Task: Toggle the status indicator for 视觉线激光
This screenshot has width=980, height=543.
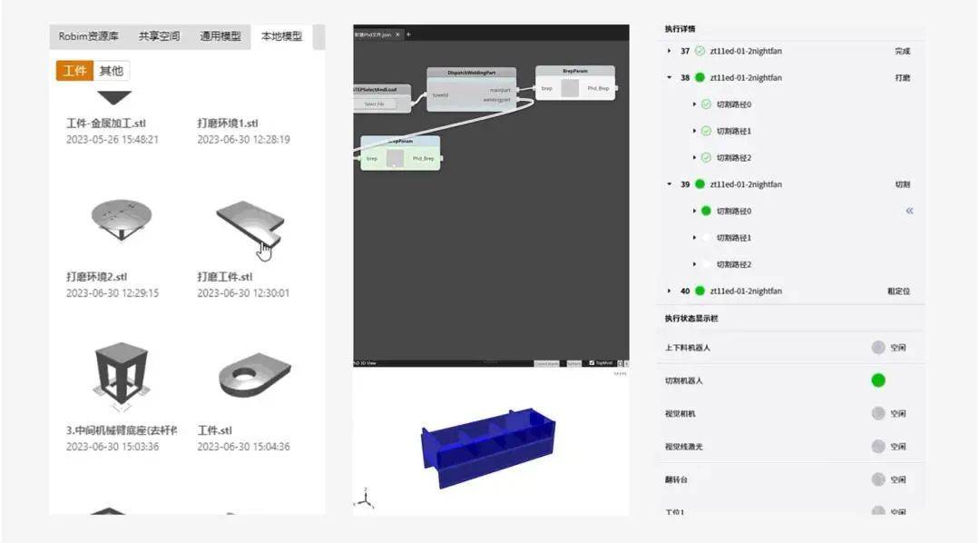Action: tap(877, 446)
